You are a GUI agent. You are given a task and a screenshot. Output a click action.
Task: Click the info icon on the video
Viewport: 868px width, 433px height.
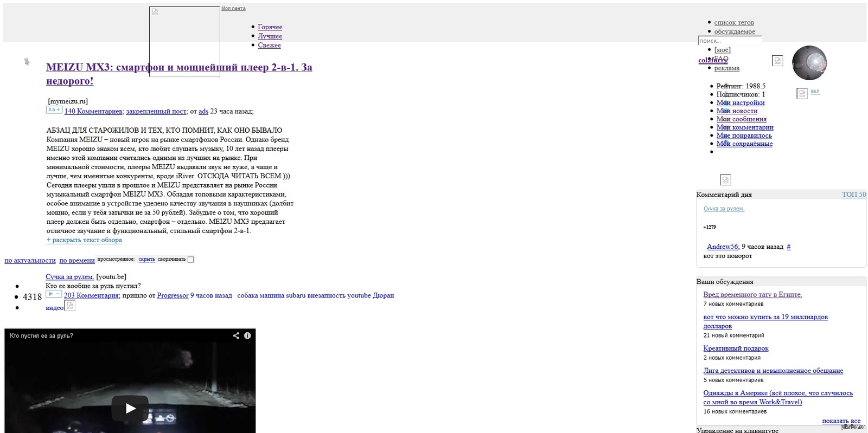tap(247, 335)
